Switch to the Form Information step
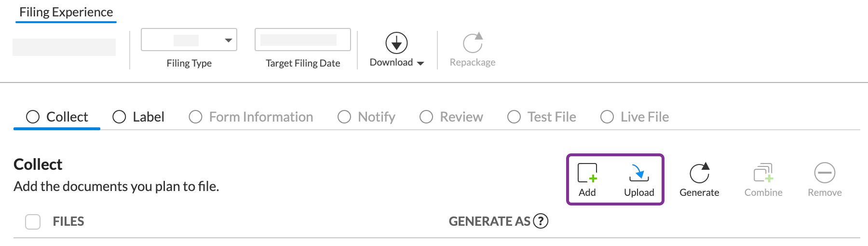 tap(251, 117)
